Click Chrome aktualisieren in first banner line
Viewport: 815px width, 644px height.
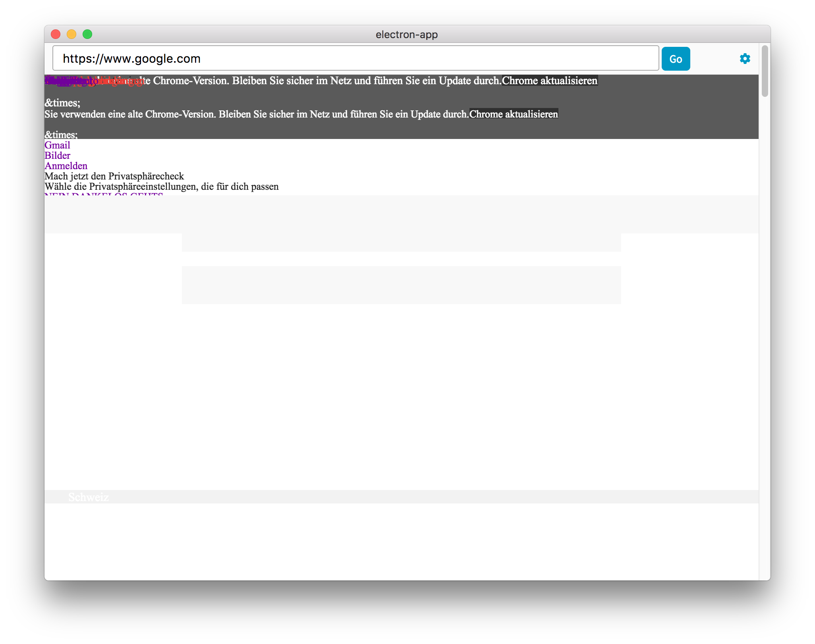click(550, 81)
